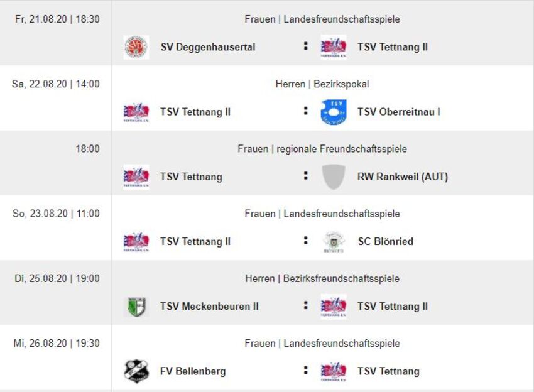534x392 pixels.
Task: Open TSV Oberreitnau I team page
Action: 398,112
